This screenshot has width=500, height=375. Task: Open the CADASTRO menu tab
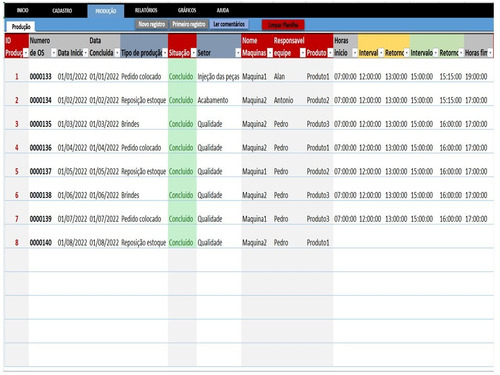point(62,11)
